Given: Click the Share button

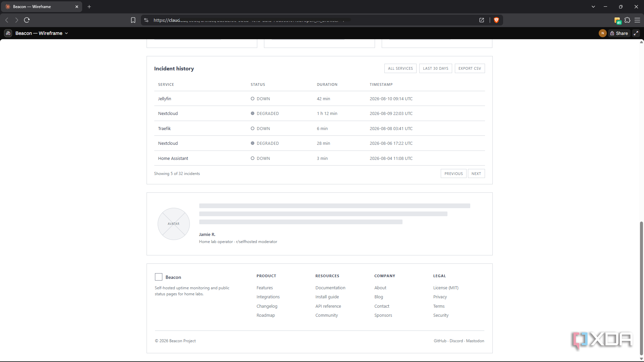Looking at the screenshot, I should click(619, 33).
